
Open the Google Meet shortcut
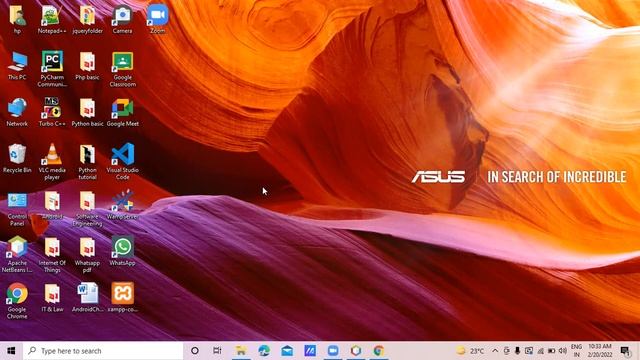pos(122,112)
